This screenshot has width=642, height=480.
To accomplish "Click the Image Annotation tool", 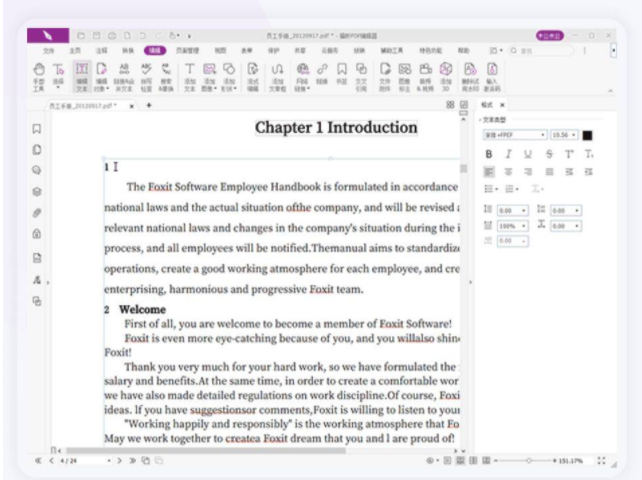I will tap(405, 77).
